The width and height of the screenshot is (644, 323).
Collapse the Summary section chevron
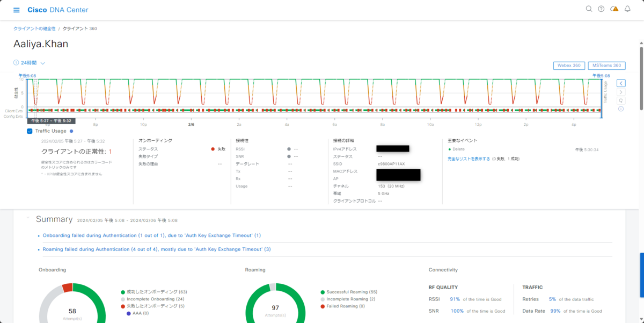pyautogui.click(x=28, y=218)
